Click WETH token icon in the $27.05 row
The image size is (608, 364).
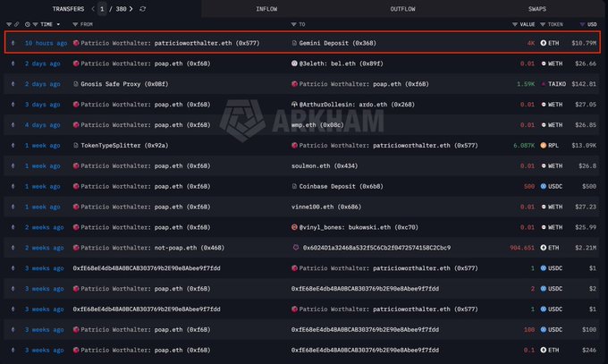(544, 105)
